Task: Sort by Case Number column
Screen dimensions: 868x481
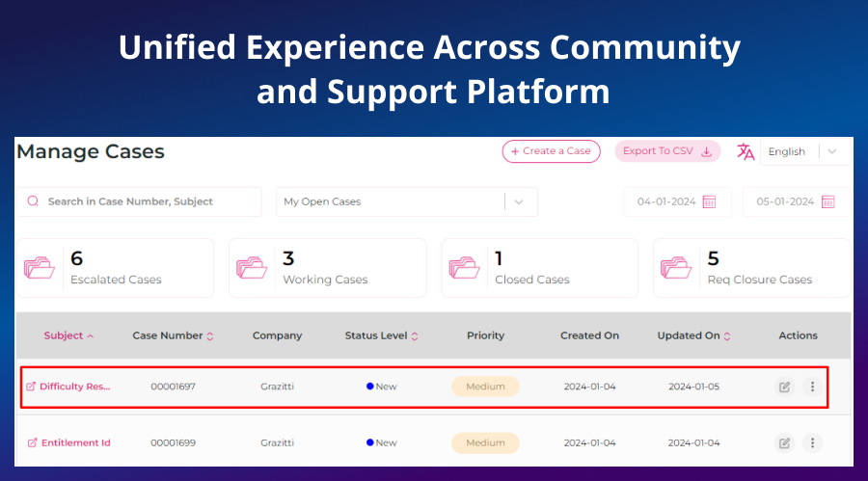Action: [173, 335]
